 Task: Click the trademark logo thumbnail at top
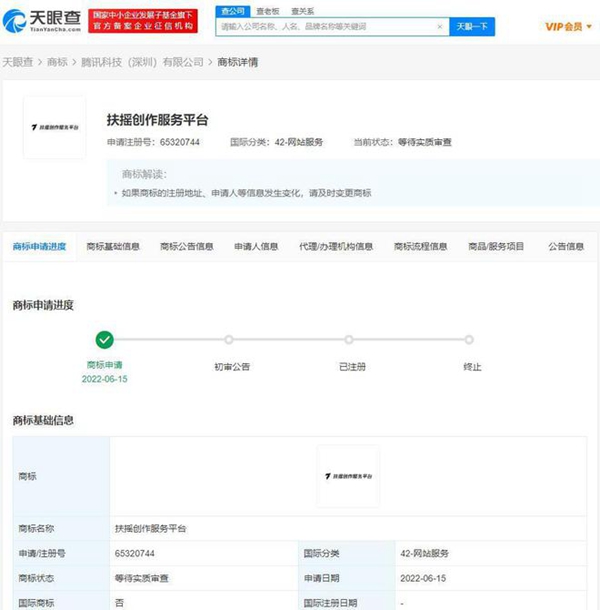click(x=54, y=128)
